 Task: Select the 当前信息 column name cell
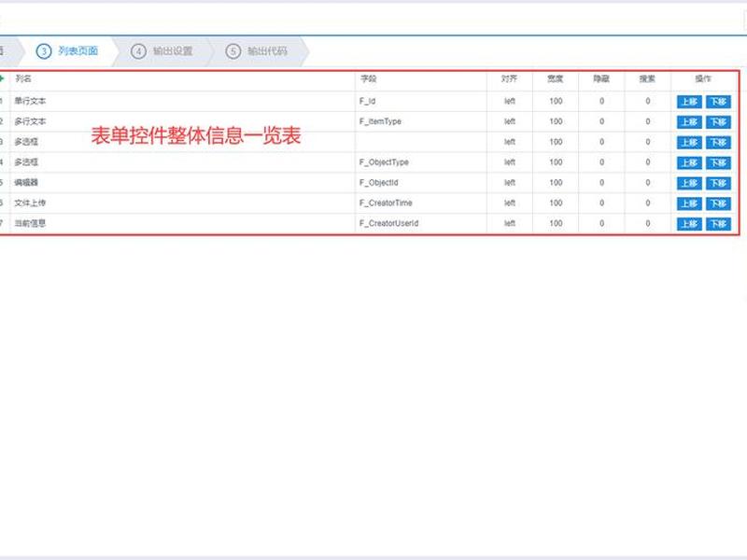[x=30, y=223]
